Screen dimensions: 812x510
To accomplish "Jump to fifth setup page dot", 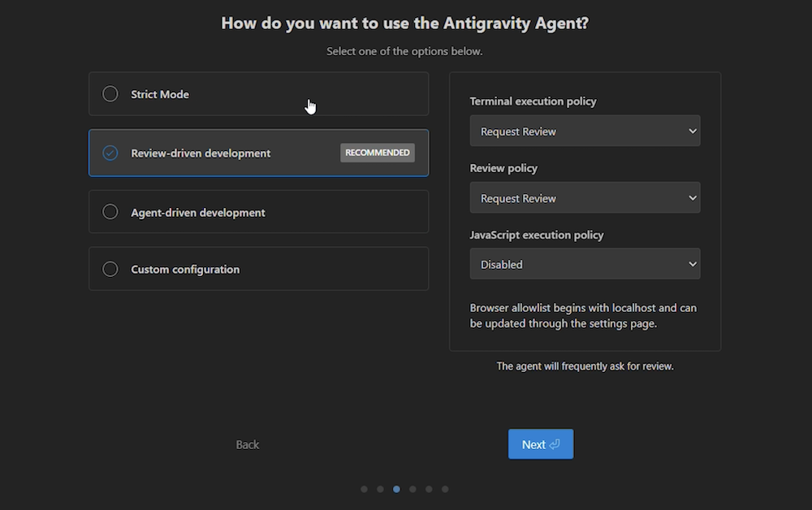I will point(429,489).
